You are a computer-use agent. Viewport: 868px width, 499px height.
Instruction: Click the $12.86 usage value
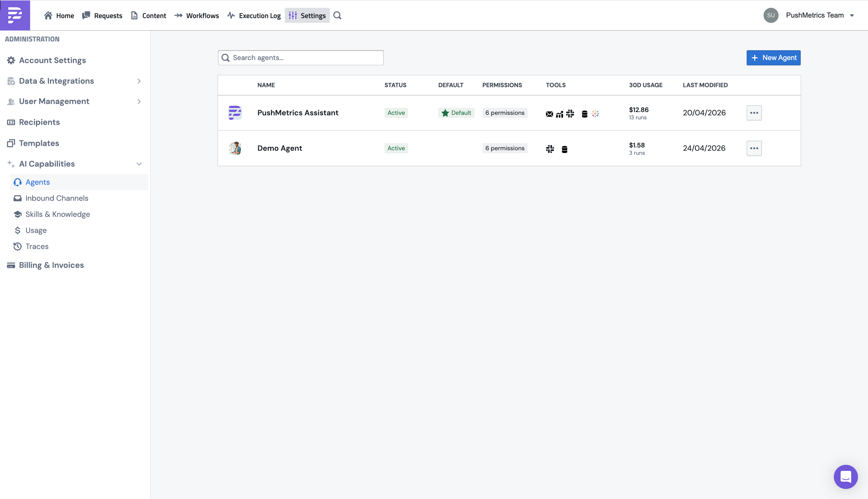click(639, 110)
